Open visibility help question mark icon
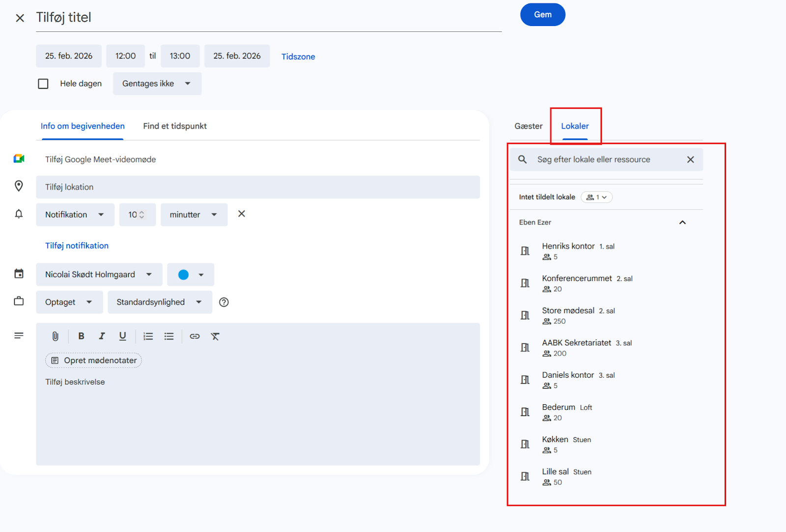Image resolution: width=786 pixels, height=532 pixels. [x=224, y=303]
